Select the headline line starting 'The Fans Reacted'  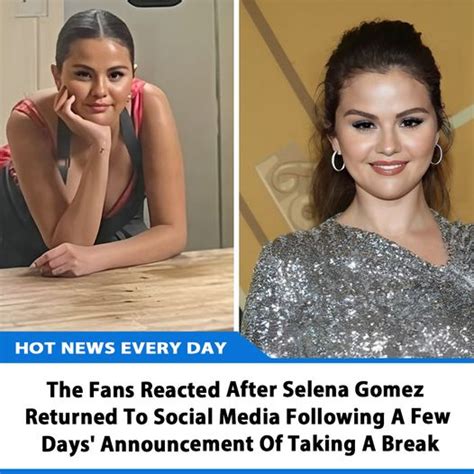click(x=235, y=389)
